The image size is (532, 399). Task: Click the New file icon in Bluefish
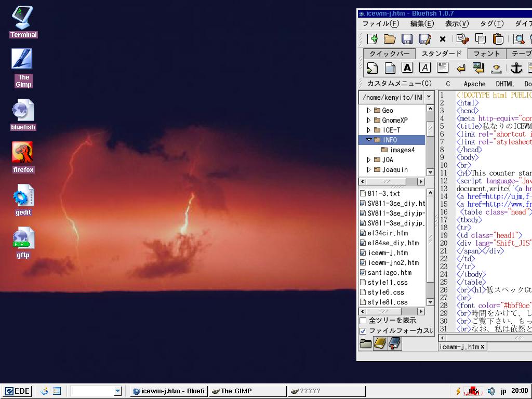click(x=373, y=39)
